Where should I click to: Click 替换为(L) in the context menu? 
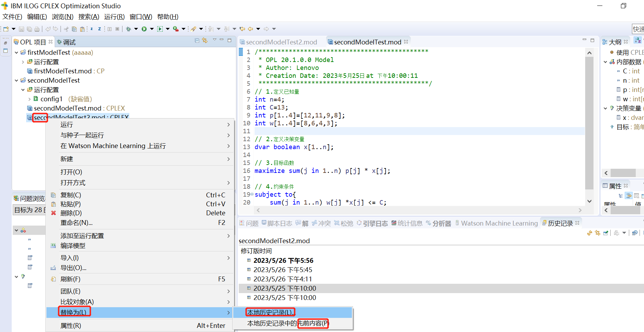pyautogui.click(x=140, y=312)
